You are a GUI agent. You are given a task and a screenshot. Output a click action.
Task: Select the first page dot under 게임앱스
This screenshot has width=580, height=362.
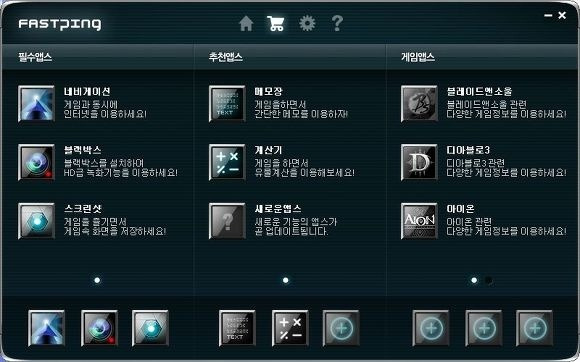tap(474, 280)
